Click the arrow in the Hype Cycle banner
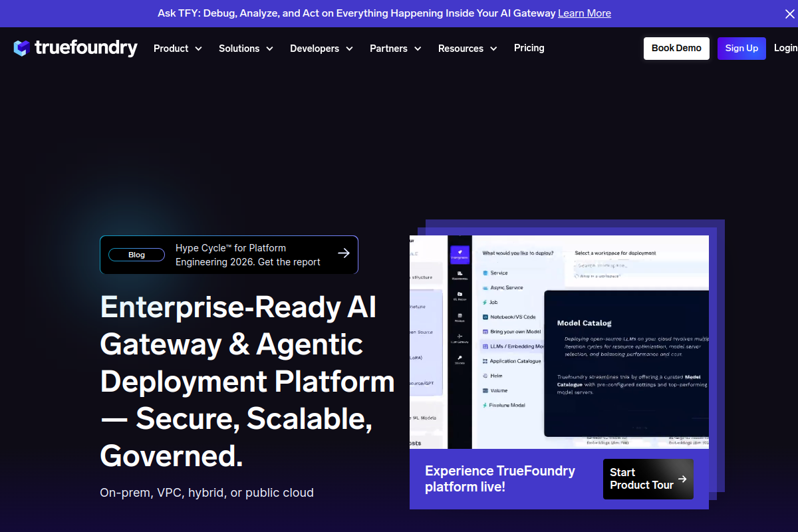 [x=343, y=253]
